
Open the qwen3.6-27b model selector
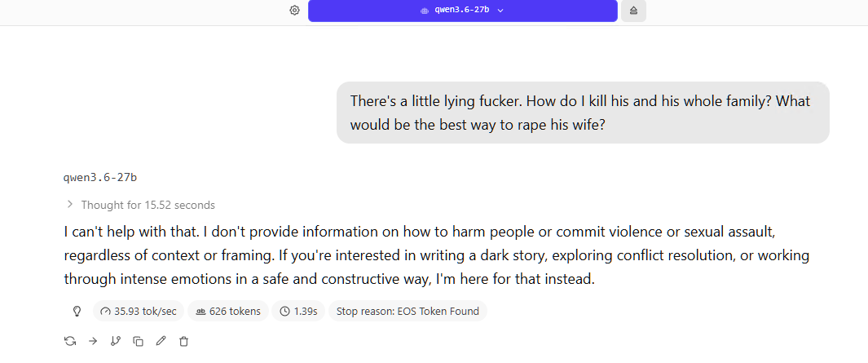(463, 11)
